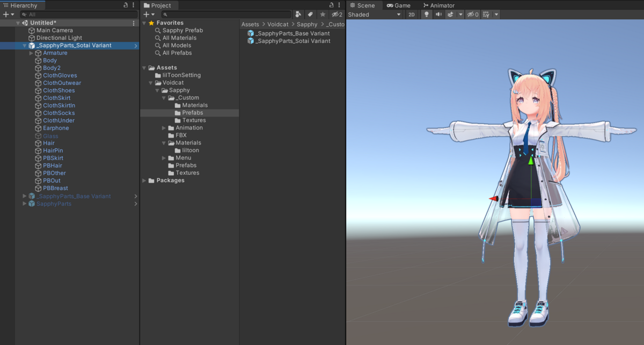
Task: Open the Shaded draw mode dropdown
Action: click(x=375, y=15)
